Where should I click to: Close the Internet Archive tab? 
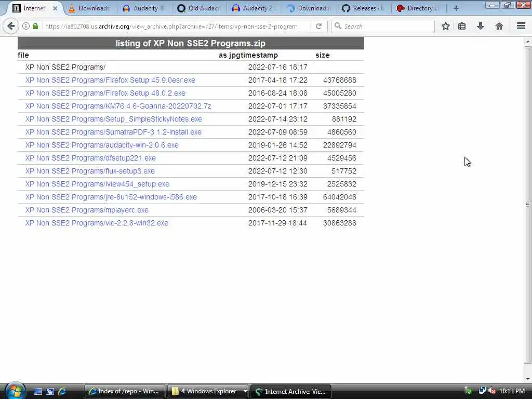[55, 8]
